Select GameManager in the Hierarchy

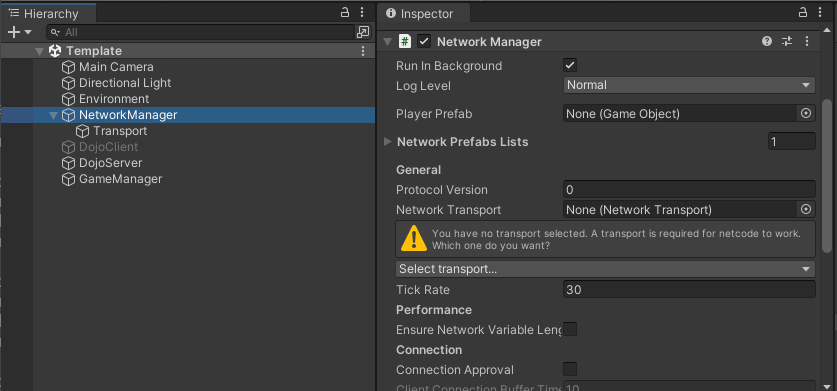click(120, 179)
